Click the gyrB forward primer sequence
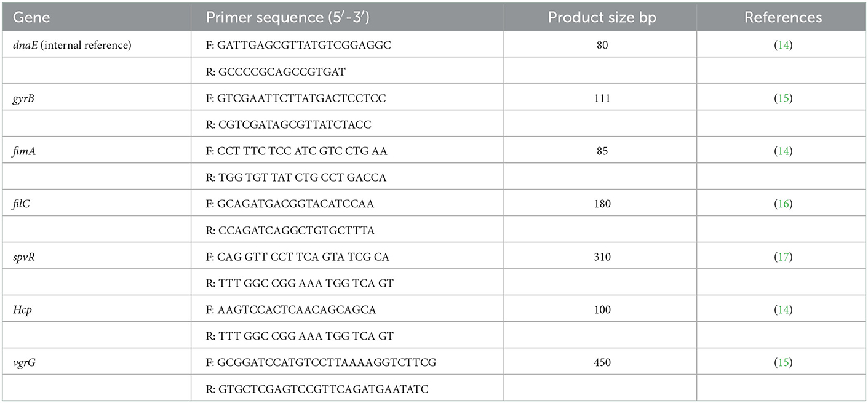Screen dimensions: 868x403 (x=302, y=98)
